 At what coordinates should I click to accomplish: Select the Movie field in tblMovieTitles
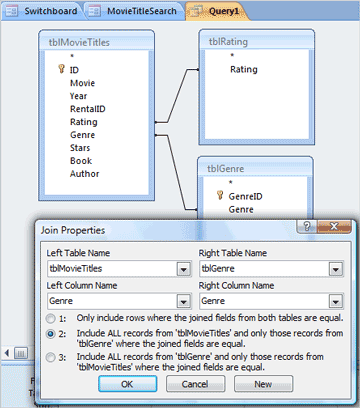[82, 83]
